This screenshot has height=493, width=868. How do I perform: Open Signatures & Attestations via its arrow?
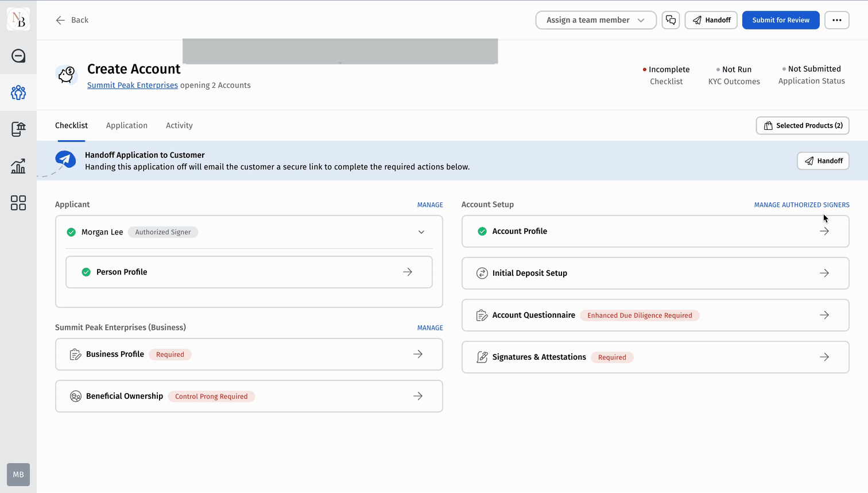coord(824,357)
